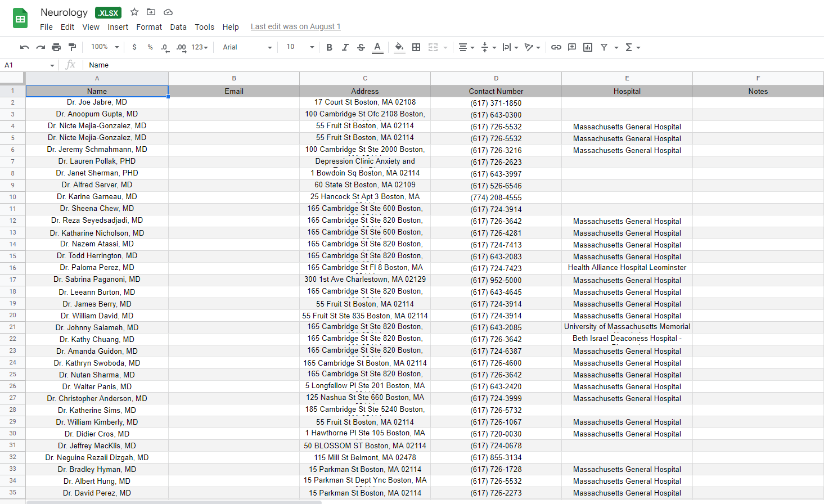Select cell Dr. Neguine Rezaii Dizgah, MD
824x504 pixels.
(x=97, y=457)
